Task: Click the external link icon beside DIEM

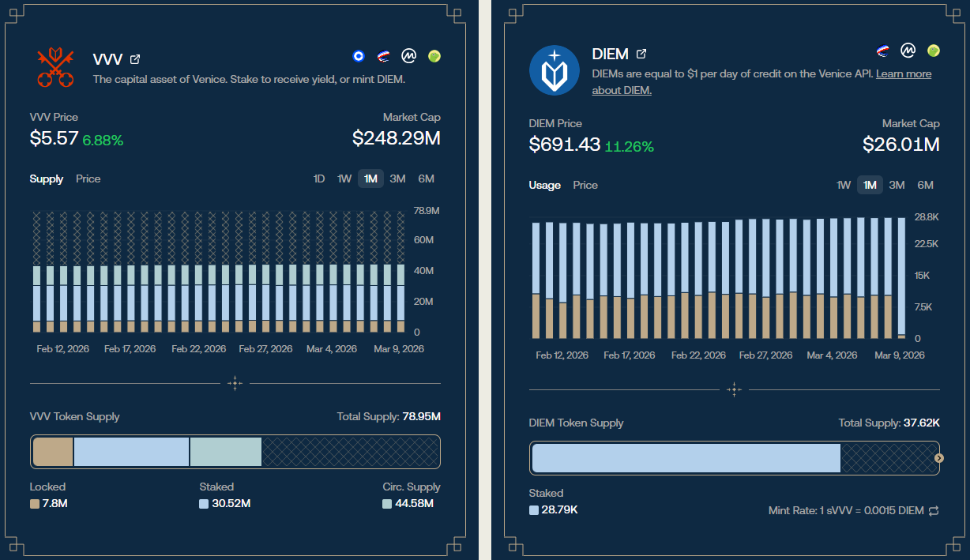Action: point(641,54)
